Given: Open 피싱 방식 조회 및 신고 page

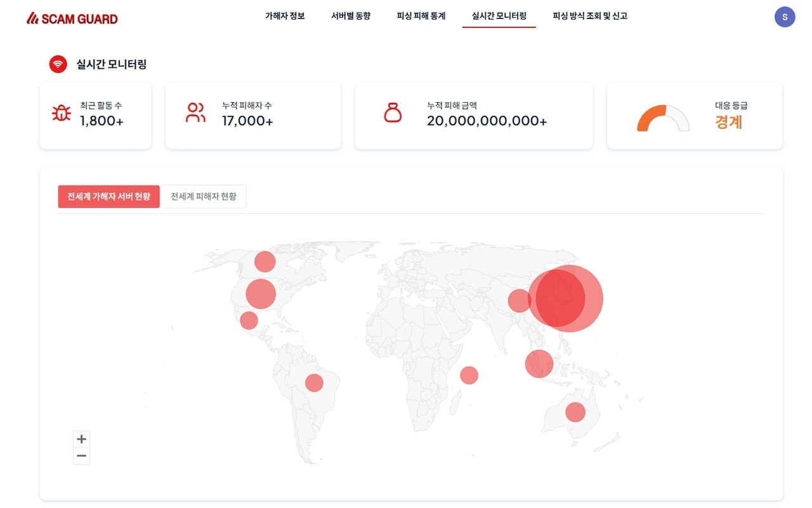Looking at the screenshot, I should (590, 16).
